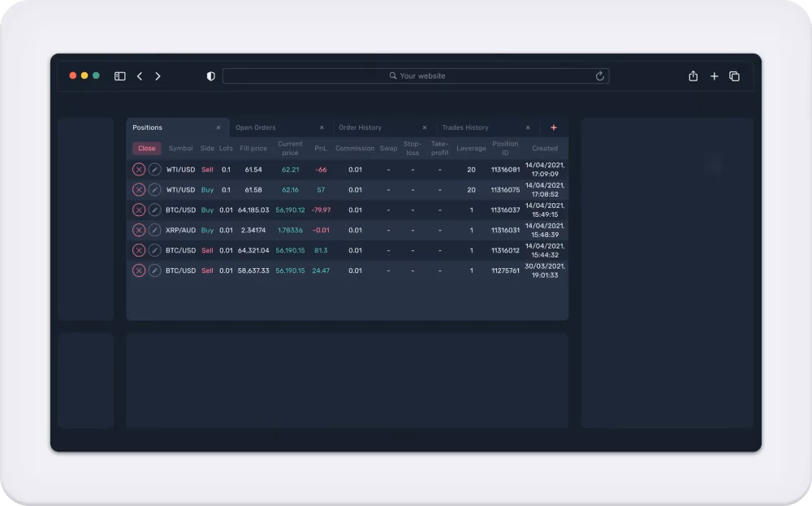This screenshot has width=812, height=506.
Task: Show the browser tab overview
Action: pyautogui.click(x=734, y=76)
